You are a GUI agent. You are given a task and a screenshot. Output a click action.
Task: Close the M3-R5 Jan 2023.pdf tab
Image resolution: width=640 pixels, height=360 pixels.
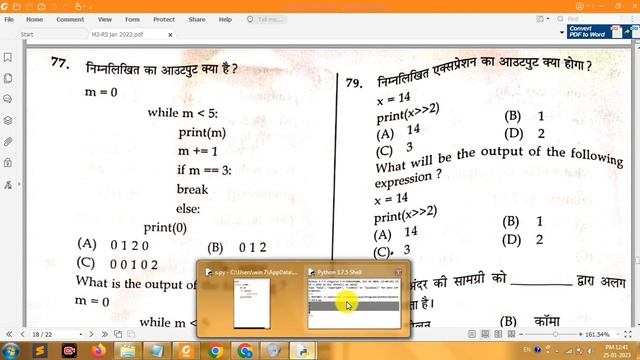(170, 35)
